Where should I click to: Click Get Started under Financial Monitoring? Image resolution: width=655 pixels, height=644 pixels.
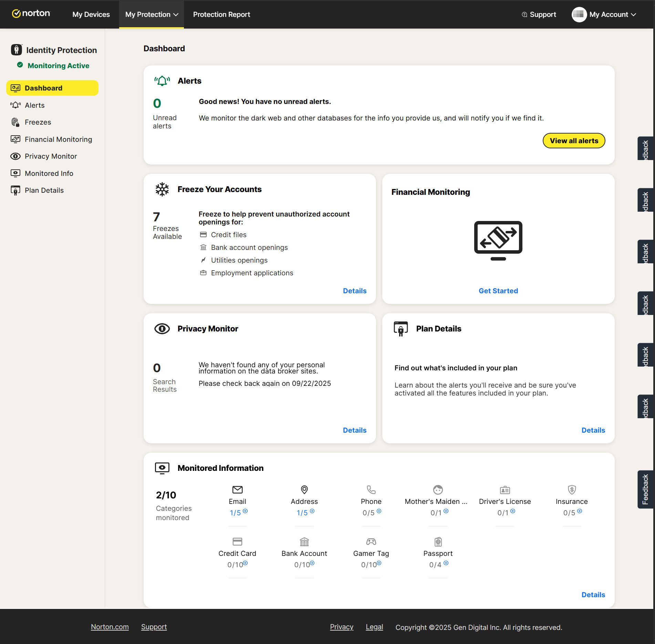498,291
